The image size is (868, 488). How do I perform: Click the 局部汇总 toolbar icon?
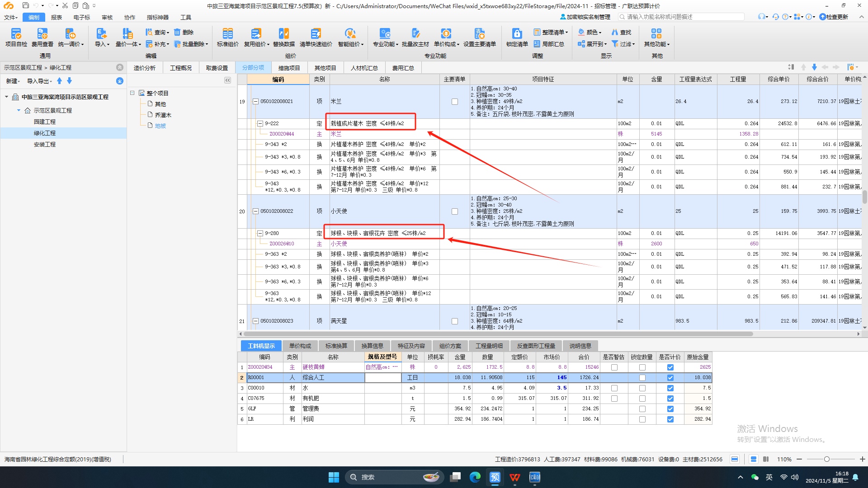(x=549, y=44)
